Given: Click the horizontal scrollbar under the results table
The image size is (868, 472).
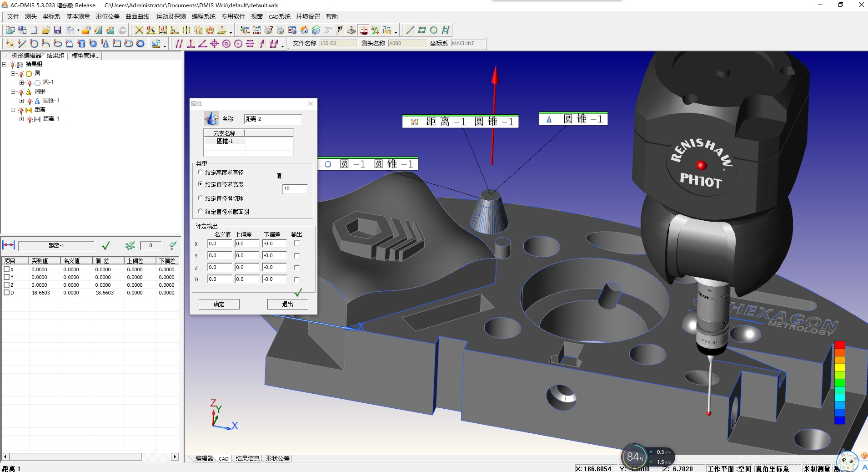Looking at the screenshot, I should click(x=75, y=457).
